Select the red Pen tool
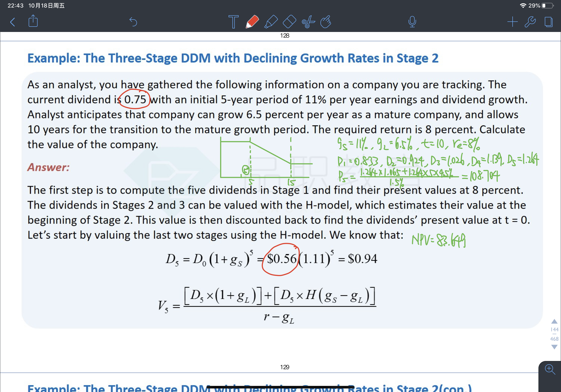Image resolution: width=561 pixels, height=392 pixels. pos(252,22)
